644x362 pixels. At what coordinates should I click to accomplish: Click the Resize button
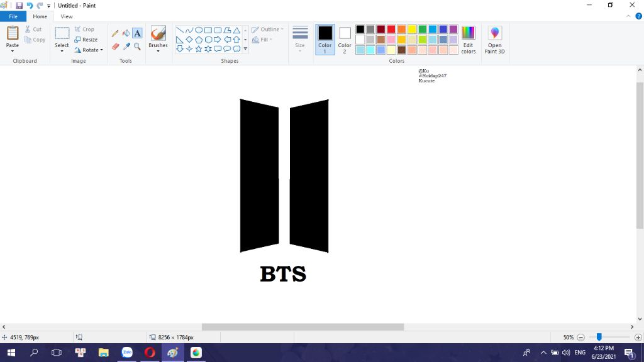tap(86, 40)
